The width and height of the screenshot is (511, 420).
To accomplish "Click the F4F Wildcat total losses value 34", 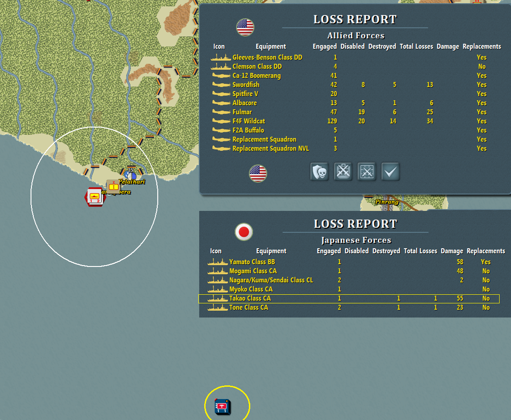I will 430,122.
